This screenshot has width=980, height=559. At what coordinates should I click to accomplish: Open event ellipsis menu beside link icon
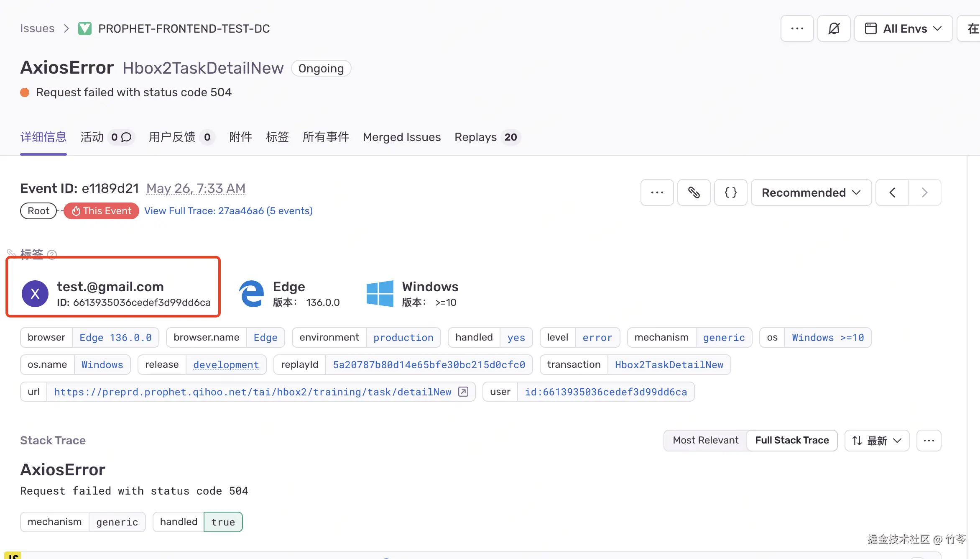[x=657, y=192]
